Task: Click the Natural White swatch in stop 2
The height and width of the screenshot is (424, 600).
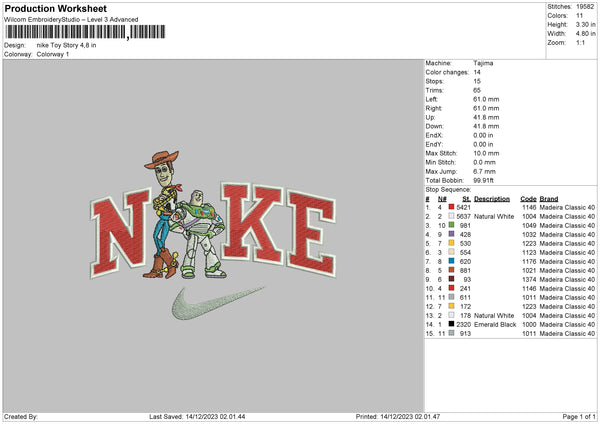Action: coord(452,216)
